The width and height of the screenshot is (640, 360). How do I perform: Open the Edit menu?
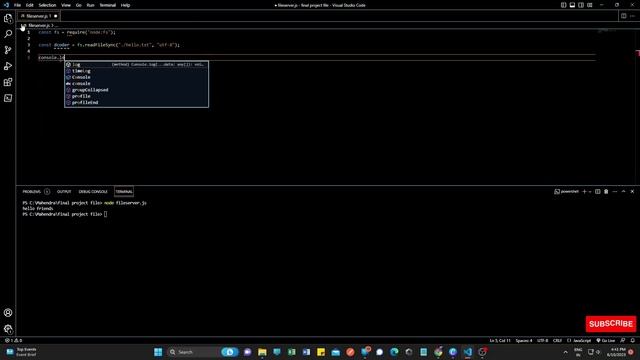click(x=30, y=5)
